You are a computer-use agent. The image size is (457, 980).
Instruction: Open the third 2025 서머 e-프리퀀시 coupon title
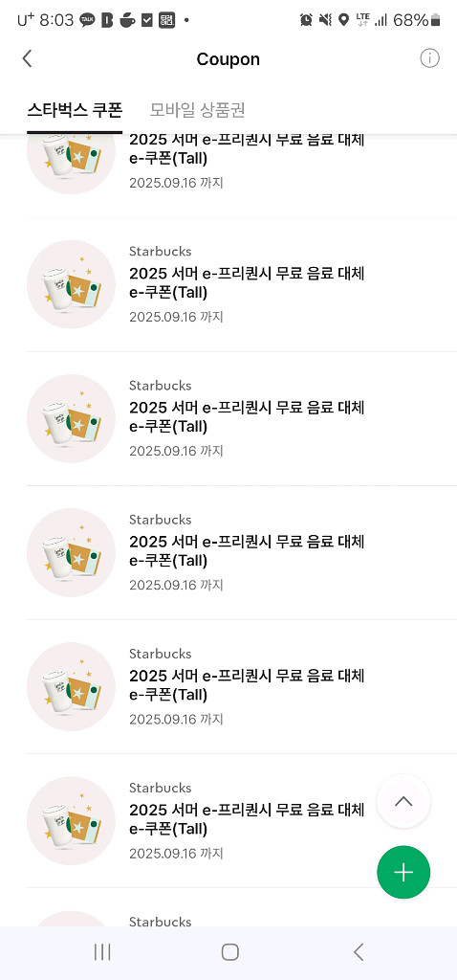pos(247,417)
